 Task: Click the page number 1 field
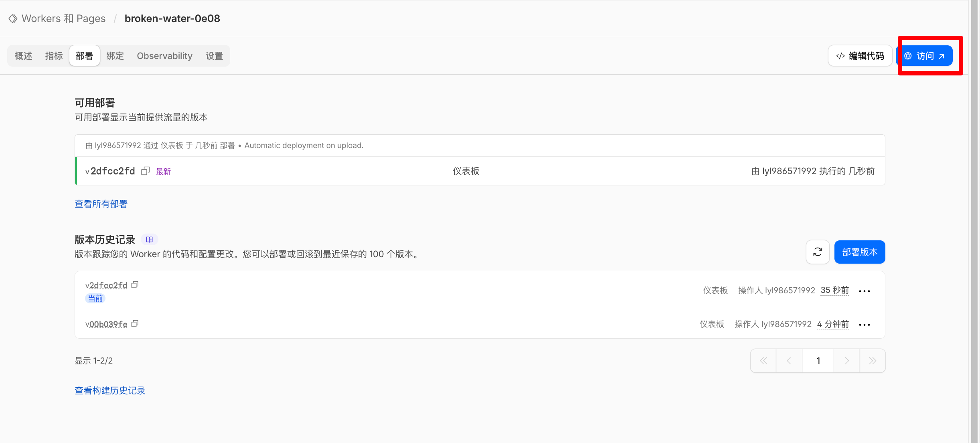[x=818, y=361]
